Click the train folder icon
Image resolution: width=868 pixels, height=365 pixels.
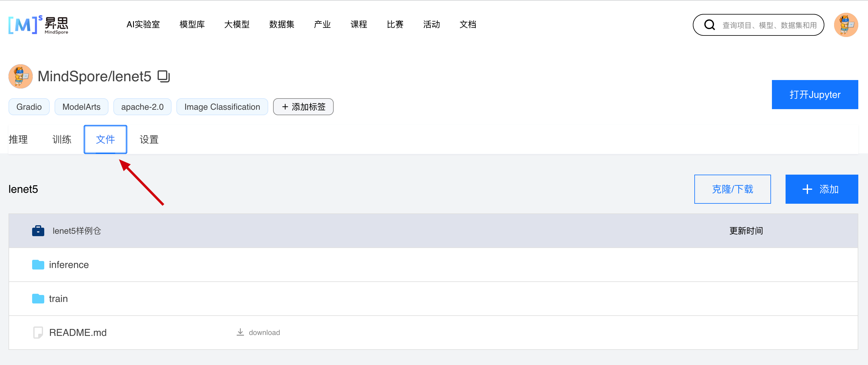pyautogui.click(x=38, y=299)
